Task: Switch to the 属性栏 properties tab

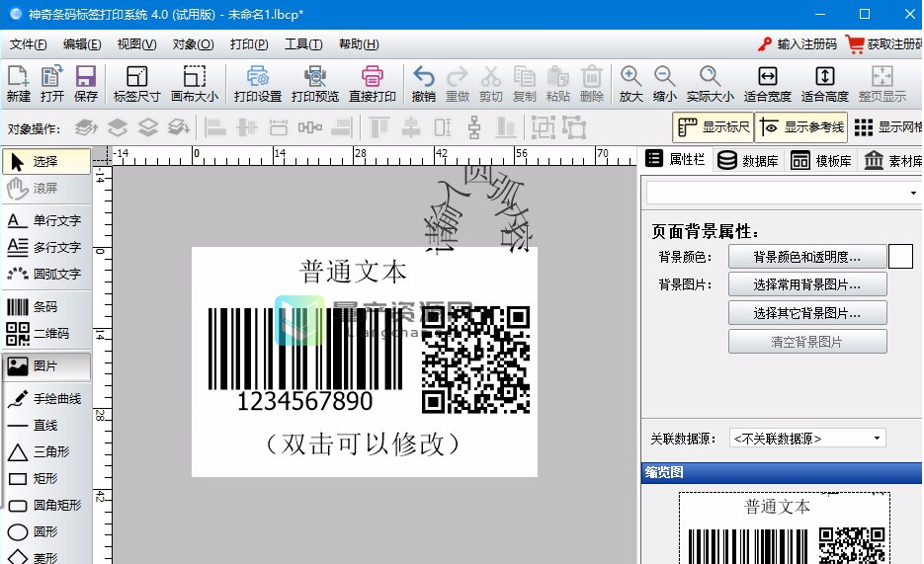Action: 675,159
